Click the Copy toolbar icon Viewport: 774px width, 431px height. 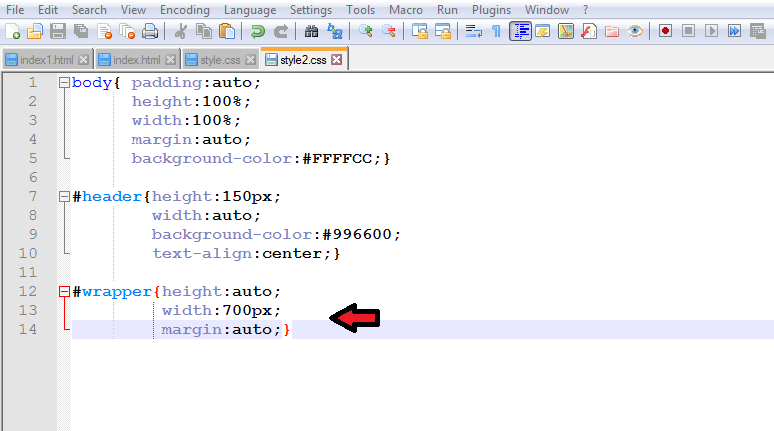(204, 31)
